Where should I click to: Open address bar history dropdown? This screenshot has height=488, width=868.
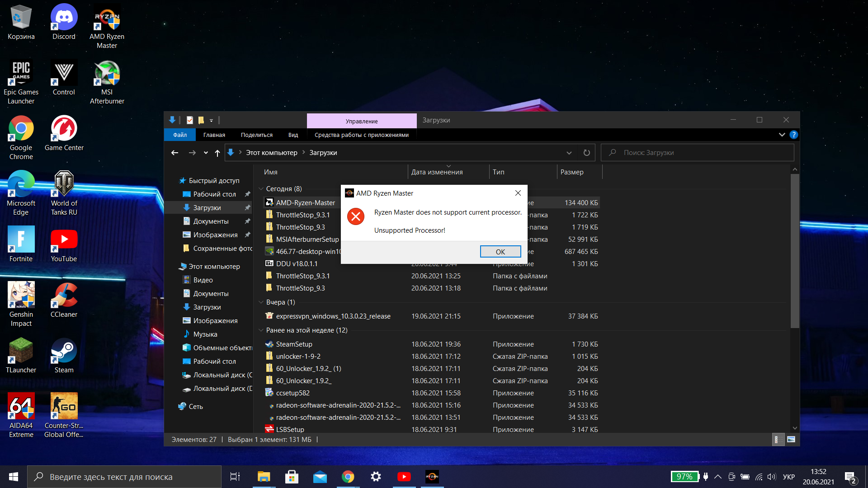569,153
